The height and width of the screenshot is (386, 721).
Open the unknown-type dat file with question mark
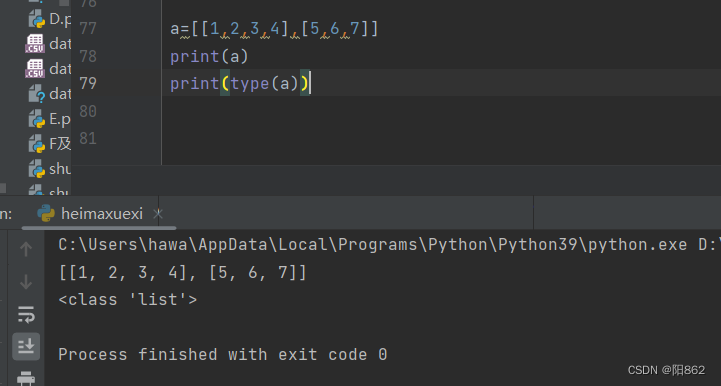50,94
